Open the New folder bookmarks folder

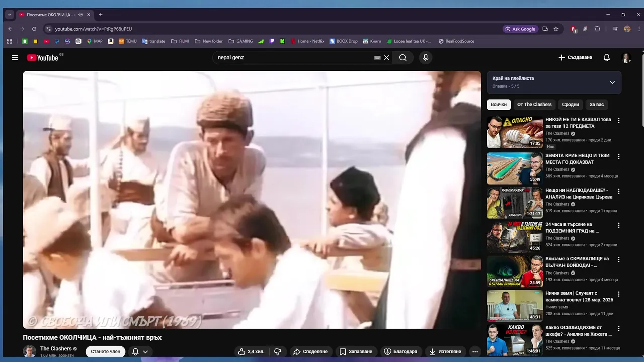click(x=209, y=41)
